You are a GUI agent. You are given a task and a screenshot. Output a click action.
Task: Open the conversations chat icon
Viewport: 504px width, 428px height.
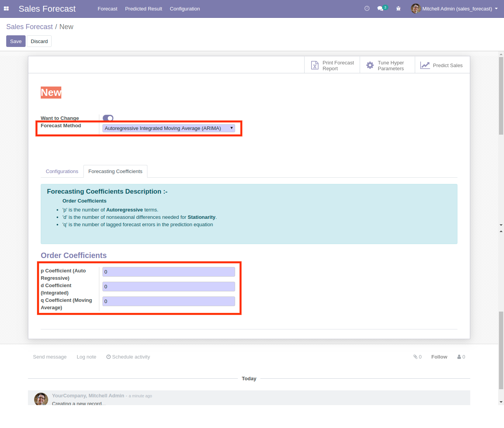(x=380, y=9)
